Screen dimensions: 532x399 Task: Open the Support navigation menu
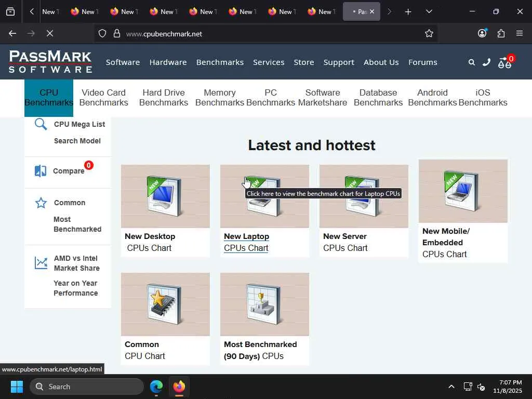[x=339, y=62]
